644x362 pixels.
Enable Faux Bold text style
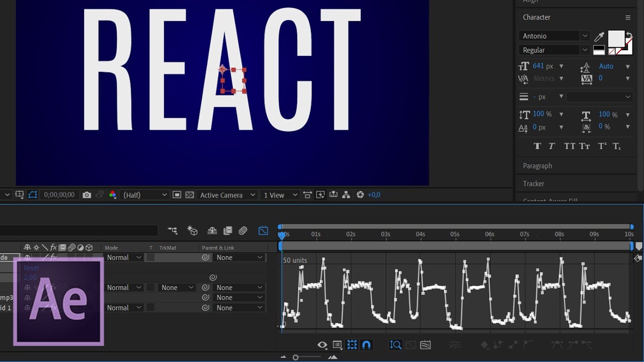[537, 146]
